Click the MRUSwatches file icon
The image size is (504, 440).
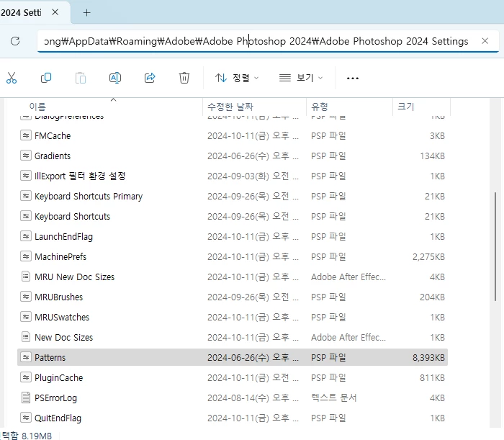coord(26,317)
